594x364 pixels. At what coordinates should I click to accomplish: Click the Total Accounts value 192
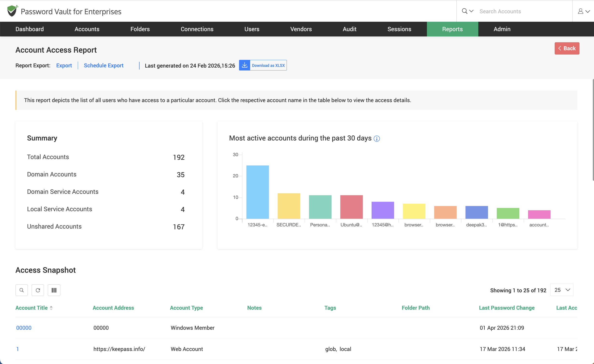[x=179, y=157]
